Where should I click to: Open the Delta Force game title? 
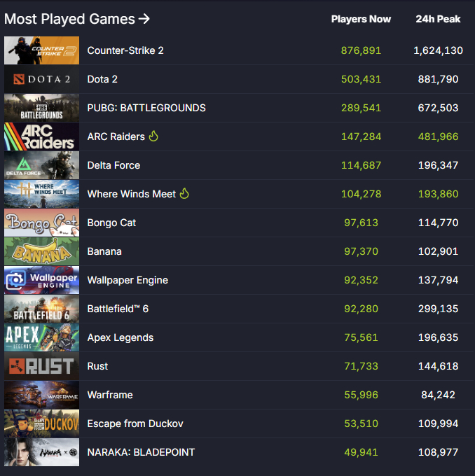(113, 165)
